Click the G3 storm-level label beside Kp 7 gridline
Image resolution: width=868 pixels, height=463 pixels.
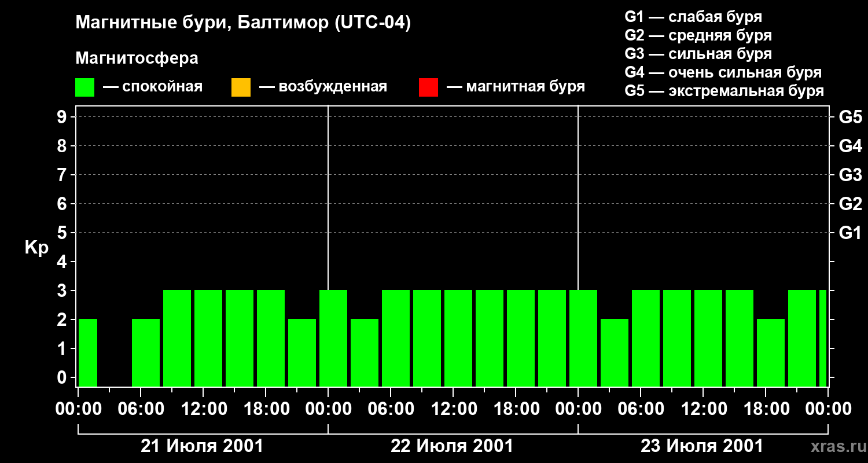(x=851, y=175)
